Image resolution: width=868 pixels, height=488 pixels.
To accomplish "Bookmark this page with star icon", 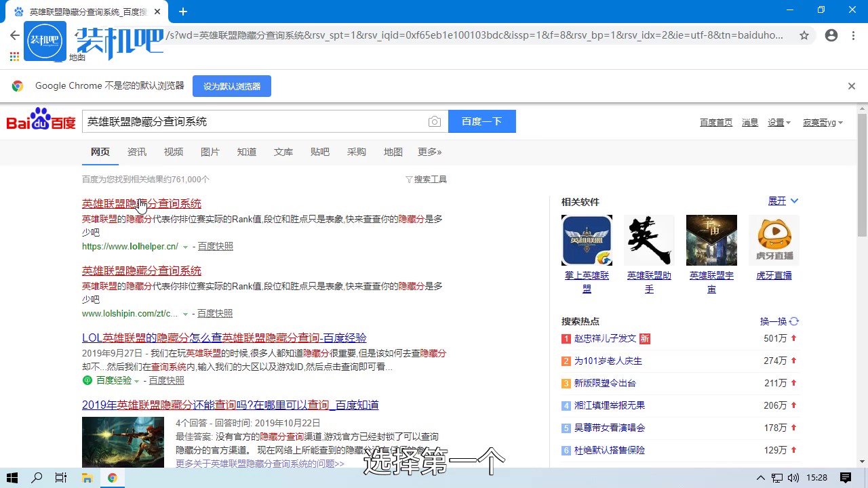I will (x=804, y=35).
